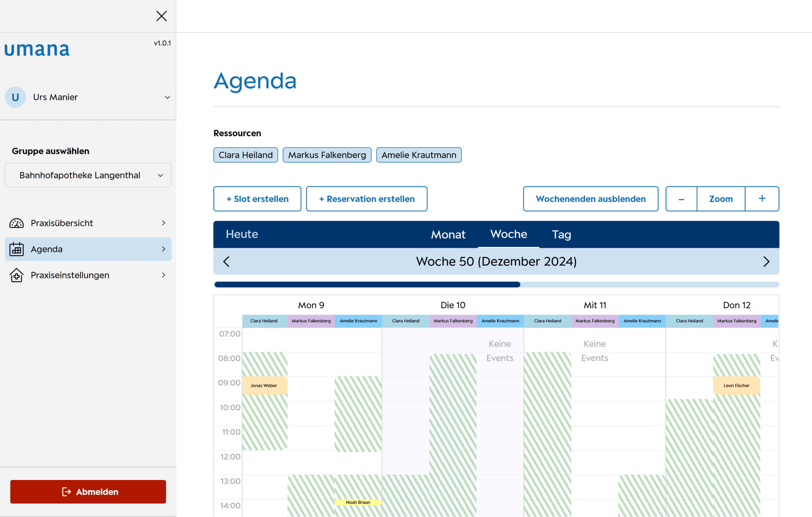Image resolution: width=812 pixels, height=517 pixels.
Task: Click the Praxiseinstellungen house icon
Action: click(x=16, y=275)
